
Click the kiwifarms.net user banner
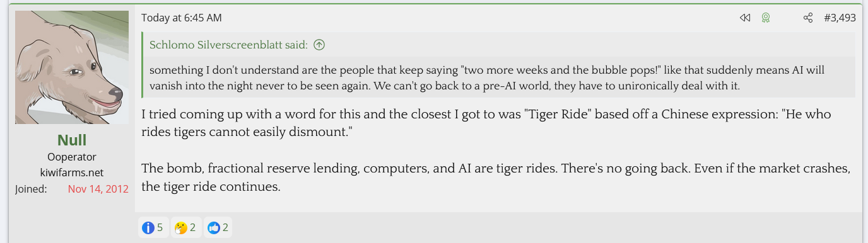tap(72, 172)
